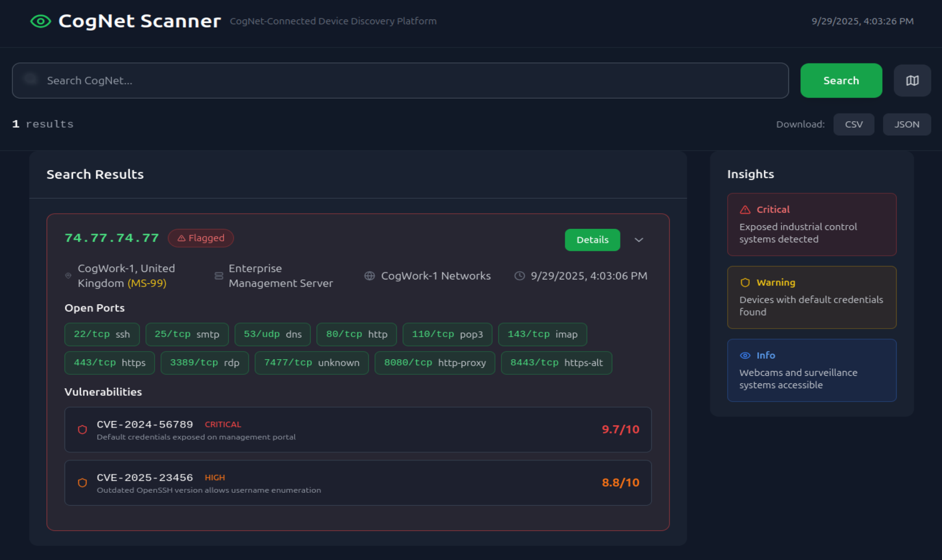Viewport: 942px width, 560px height.
Task: Click the clock icon beside the scan timestamp
Action: coord(519,276)
